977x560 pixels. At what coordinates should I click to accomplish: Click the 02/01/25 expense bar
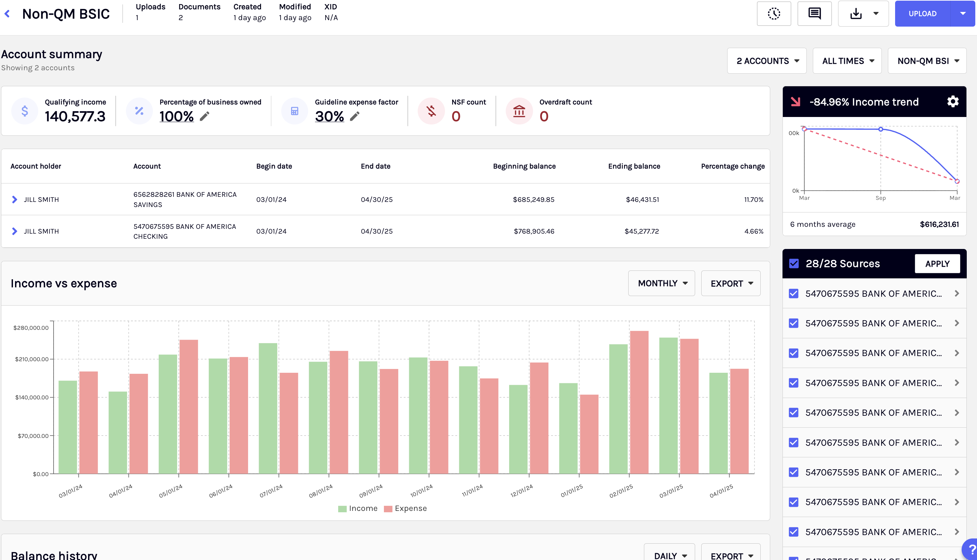639,402
